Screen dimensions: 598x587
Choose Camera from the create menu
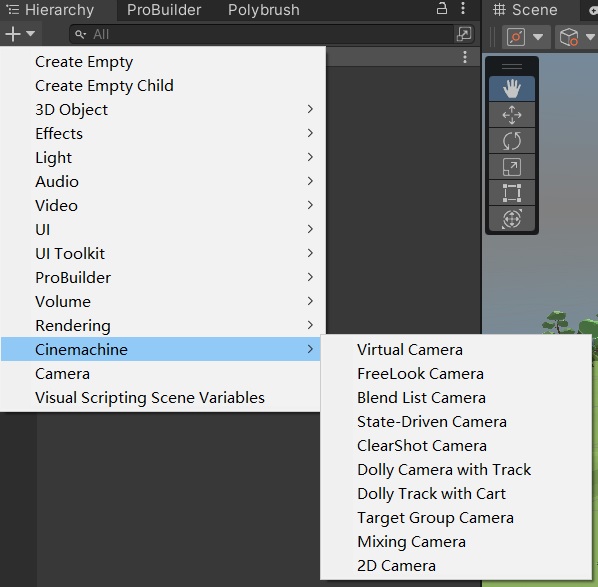coord(161,374)
